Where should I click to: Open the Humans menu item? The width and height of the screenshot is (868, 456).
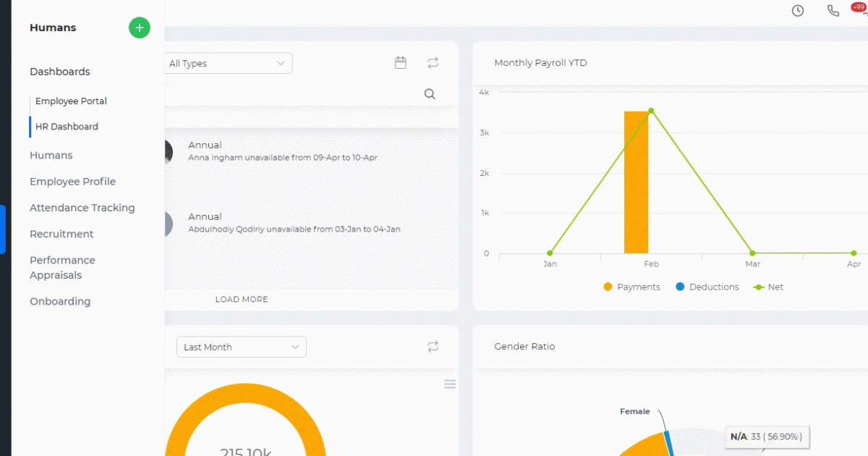tap(51, 156)
